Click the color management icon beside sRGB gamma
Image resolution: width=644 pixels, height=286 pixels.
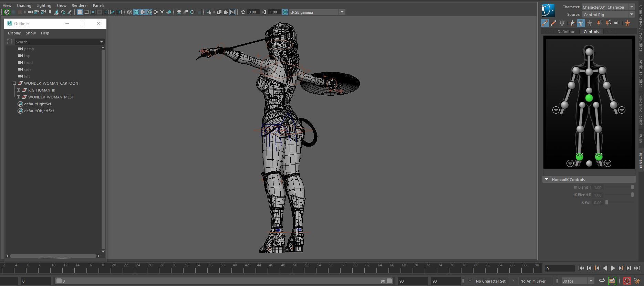pos(285,12)
